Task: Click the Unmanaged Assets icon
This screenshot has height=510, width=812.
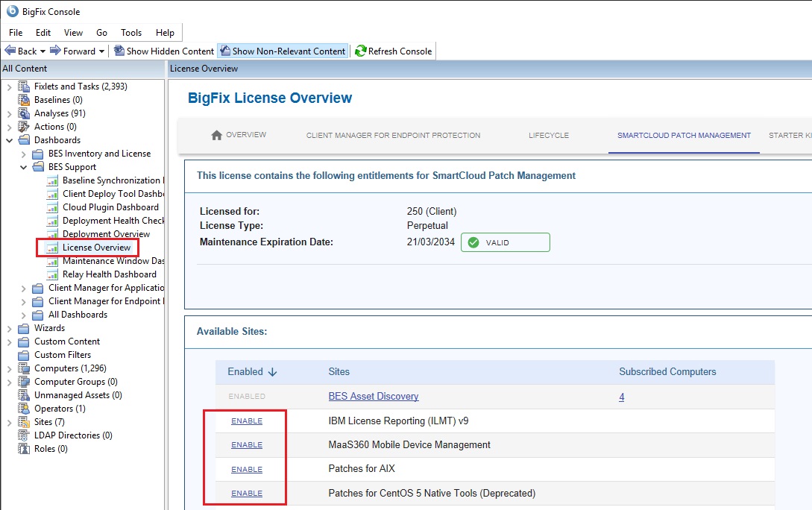Action: tap(24, 395)
